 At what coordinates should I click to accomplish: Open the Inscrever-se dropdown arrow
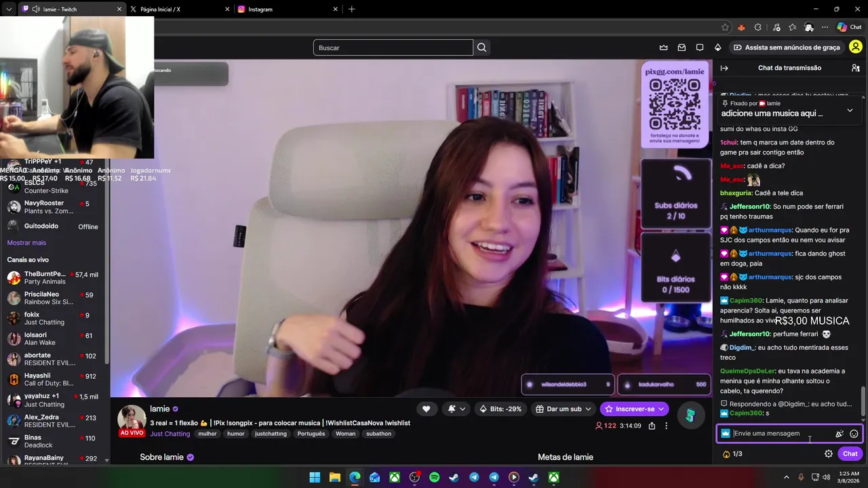click(660, 409)
